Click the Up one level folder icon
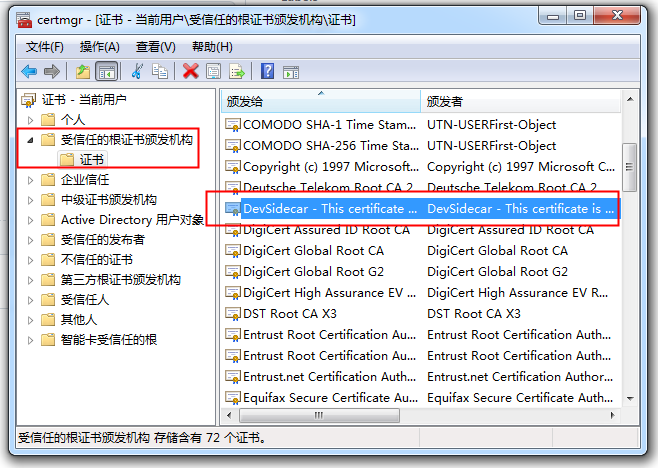658x468 pixels. click(x=83, y=71)
